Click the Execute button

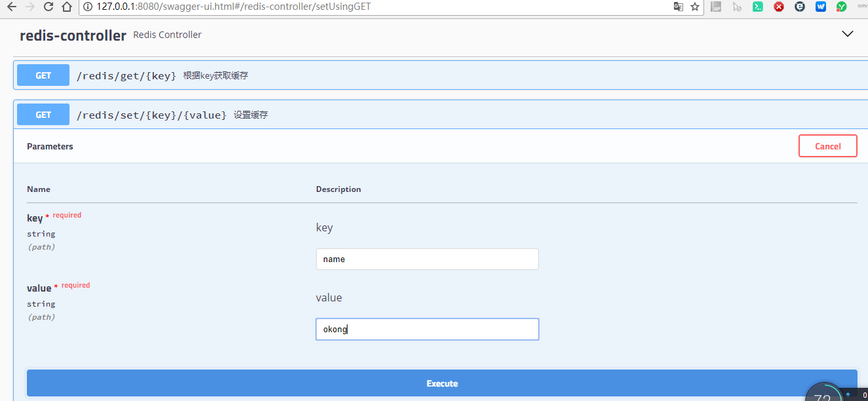tap(442, 383)
